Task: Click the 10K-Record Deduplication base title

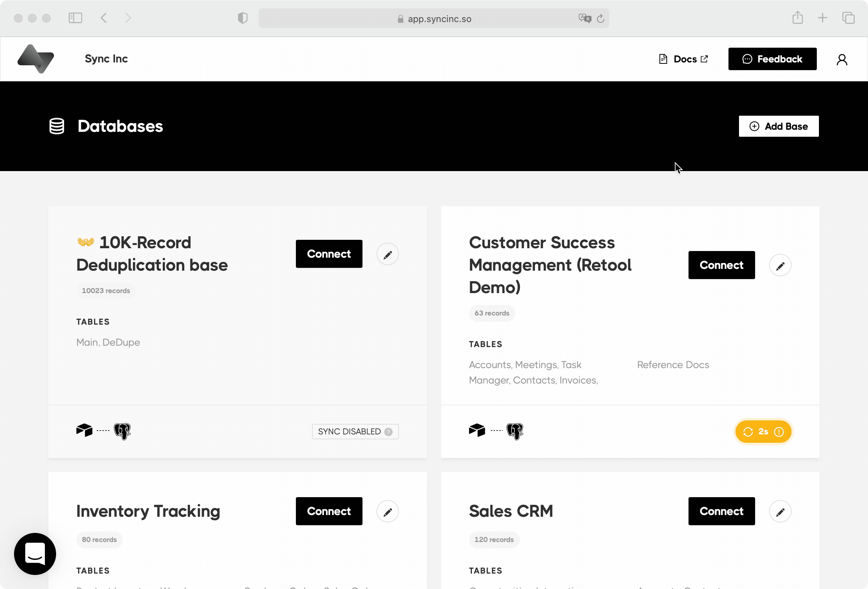Action: pos(152,253)
